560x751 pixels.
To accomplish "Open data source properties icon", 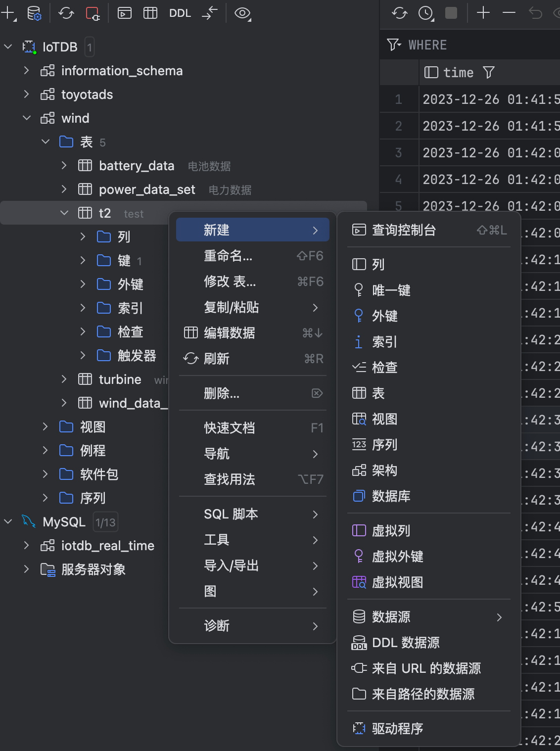I will [x=34, y=13].
